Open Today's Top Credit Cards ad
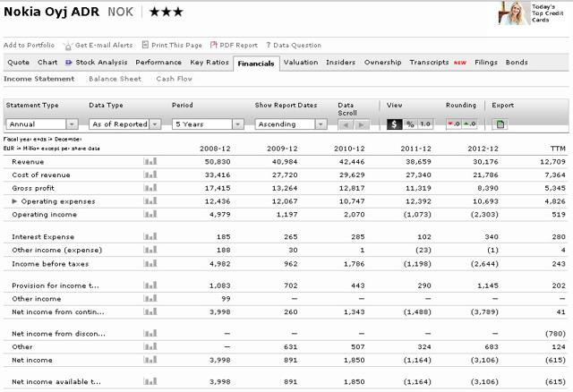Screen dimensions: 573x392 click(x=531, y=13)
